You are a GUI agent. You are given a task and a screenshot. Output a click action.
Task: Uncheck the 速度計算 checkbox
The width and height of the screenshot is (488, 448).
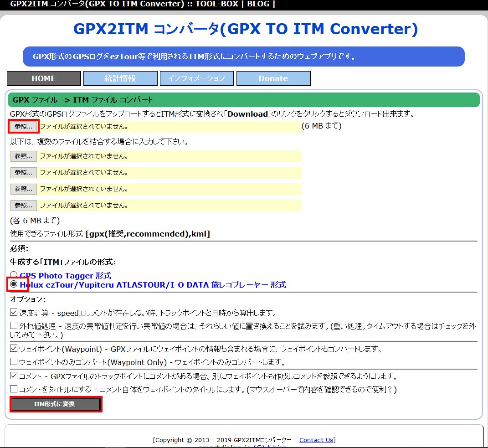(13, 312)
